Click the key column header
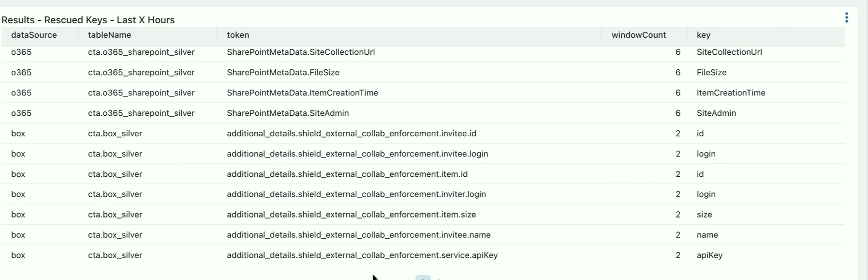This screenshot has width=868, height=280. coord(703,35)
